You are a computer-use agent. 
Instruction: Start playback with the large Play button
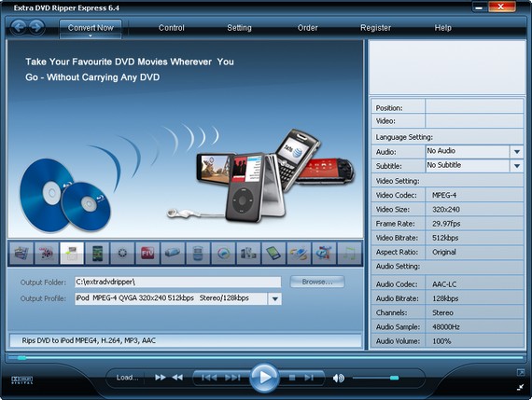pyautogui.click(x=265, y=378)
